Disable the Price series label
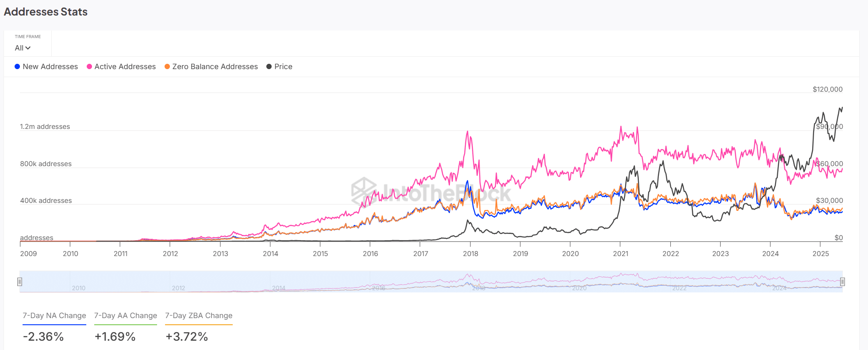The height and width of the screenshot is (350, 868). coord(283,66)
